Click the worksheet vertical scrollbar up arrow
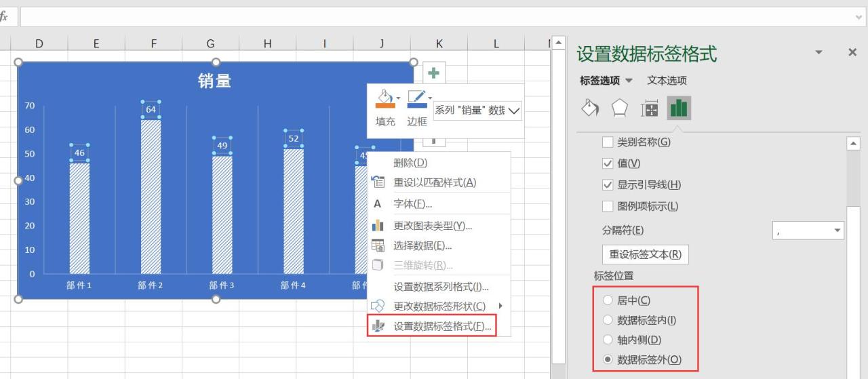 coord(559,43)
